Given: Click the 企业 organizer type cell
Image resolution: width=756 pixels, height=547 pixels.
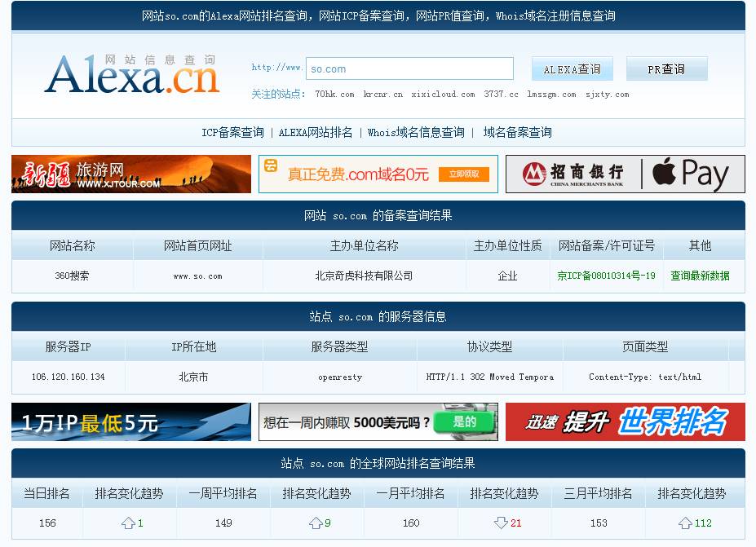Looking at the screenshot, I should pyautogui.click(x=508, y=276).
